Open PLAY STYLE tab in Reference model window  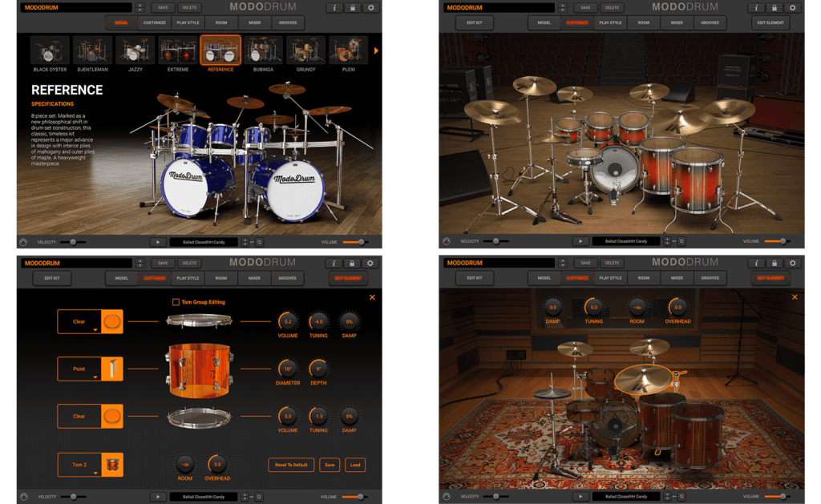coord(188,22)
